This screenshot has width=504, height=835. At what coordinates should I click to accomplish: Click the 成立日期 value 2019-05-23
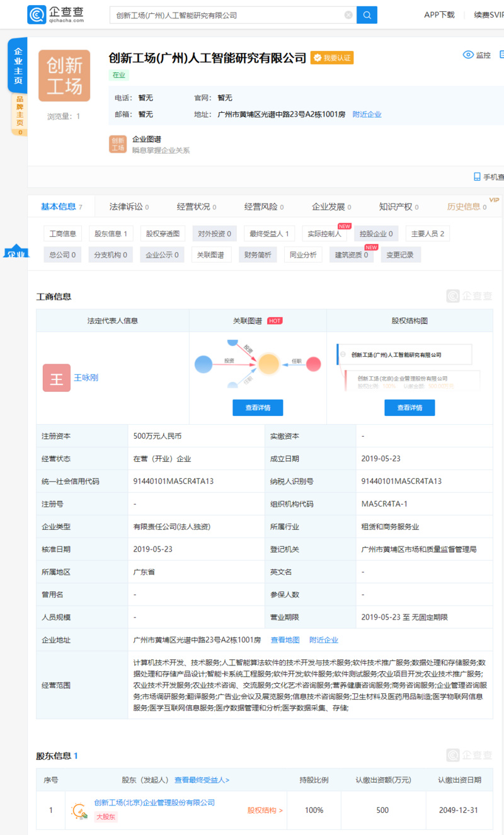click(381, 458)
